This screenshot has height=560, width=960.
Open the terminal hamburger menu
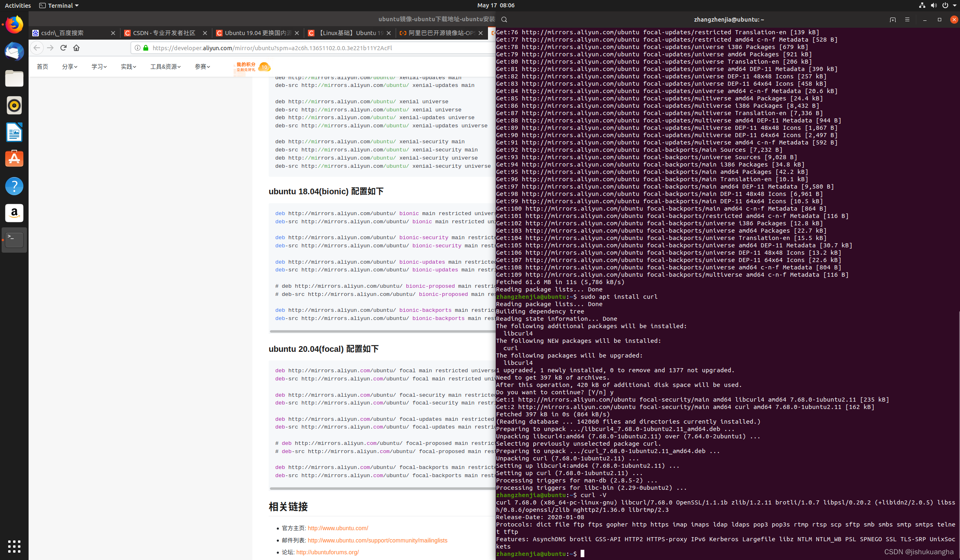[907, 20]
